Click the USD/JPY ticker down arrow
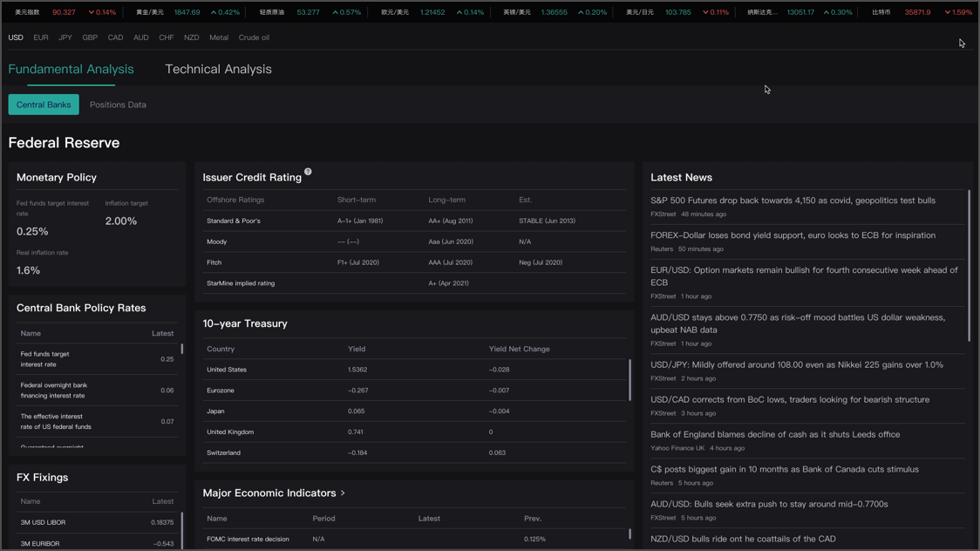Screen dimensions: 980x551 [705, 12]
